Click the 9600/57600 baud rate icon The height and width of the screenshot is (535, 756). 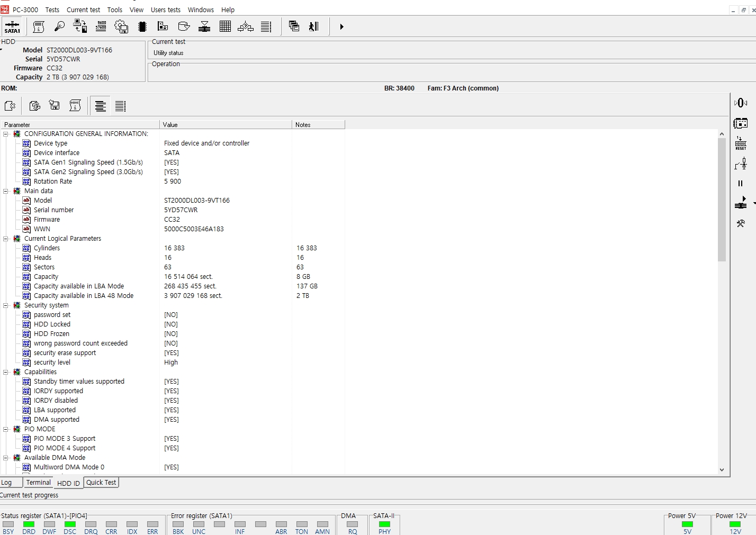coord(101,26)
